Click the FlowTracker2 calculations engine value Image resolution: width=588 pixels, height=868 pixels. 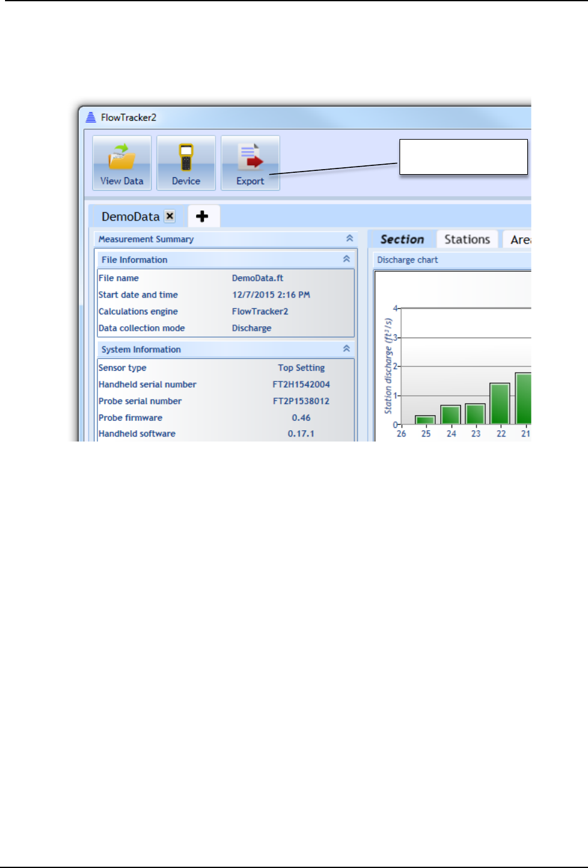[260, 311]
